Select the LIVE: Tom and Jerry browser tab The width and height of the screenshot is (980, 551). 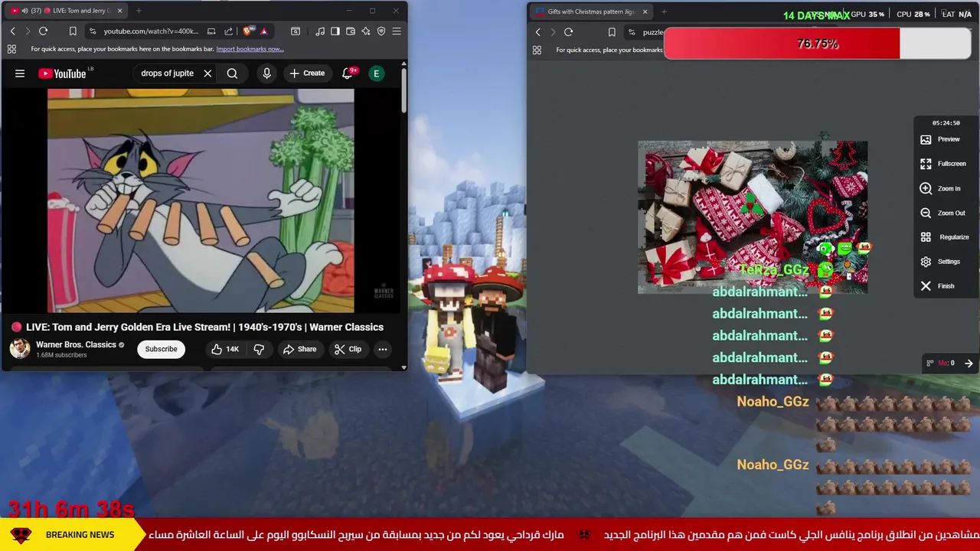pos(65,11)
